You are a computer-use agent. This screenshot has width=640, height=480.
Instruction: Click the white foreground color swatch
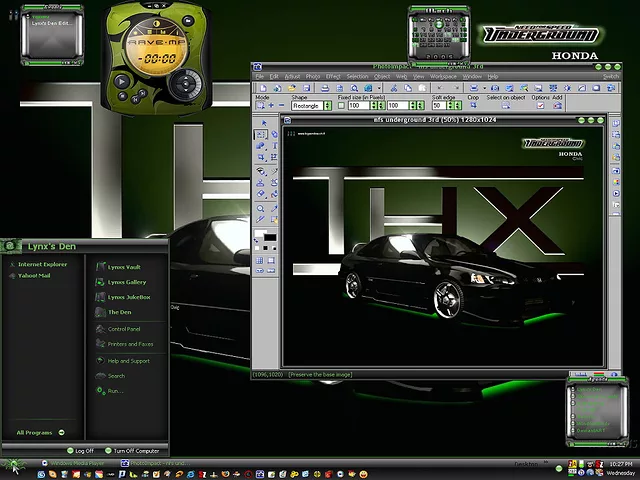click(x=260, y=233)
